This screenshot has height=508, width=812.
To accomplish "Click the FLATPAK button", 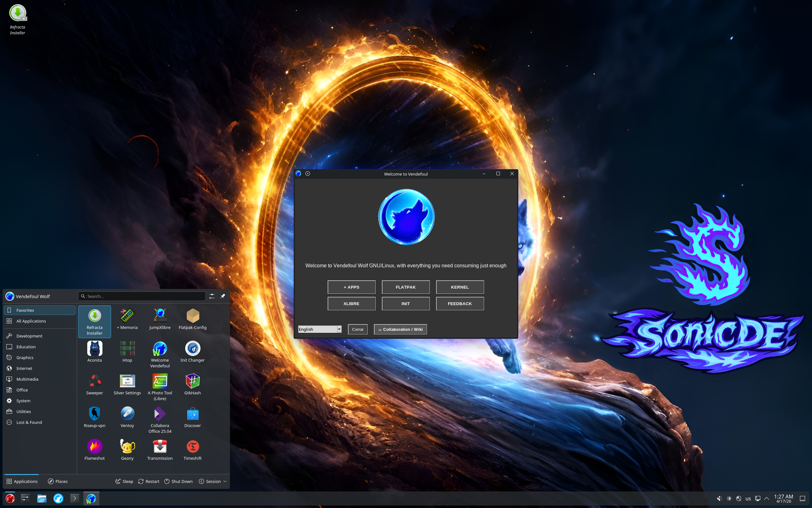I will click(406, 287).
